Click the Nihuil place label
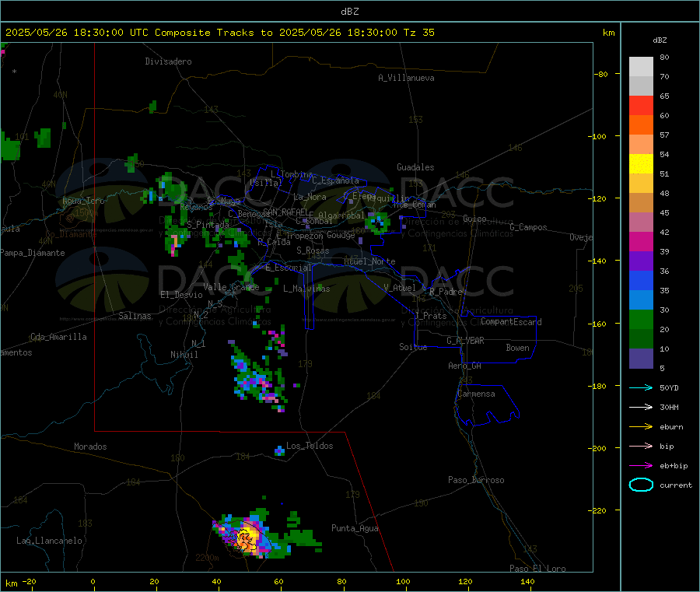The height and width of the screenshot is (592, 700). 184,355
